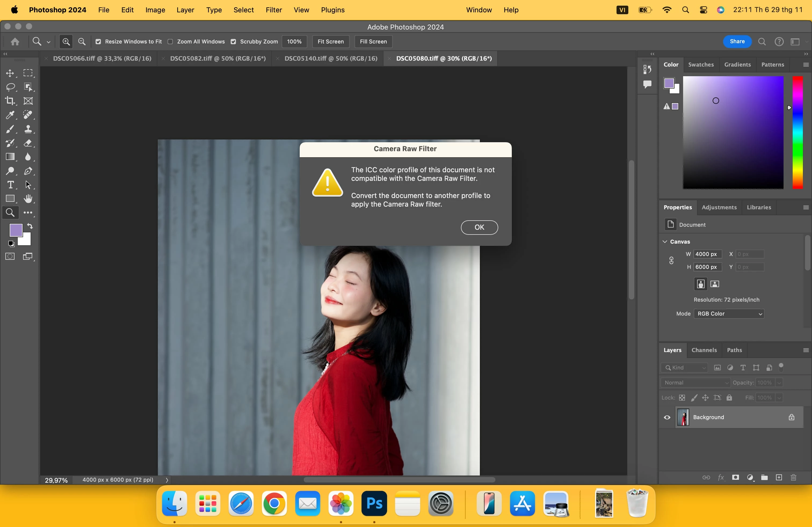Select the Crop tool

[10, 101]
